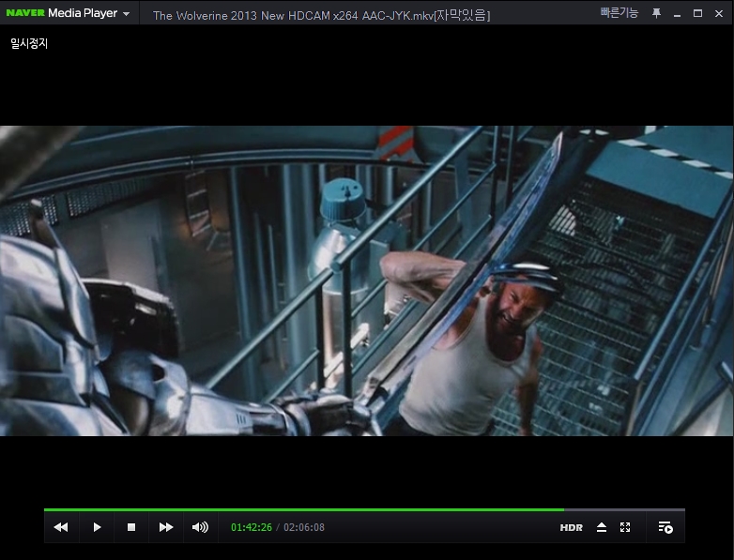Close the media player window
Image resolution: width=734 pixels, height=560 pixels.
tap(719, 13)
